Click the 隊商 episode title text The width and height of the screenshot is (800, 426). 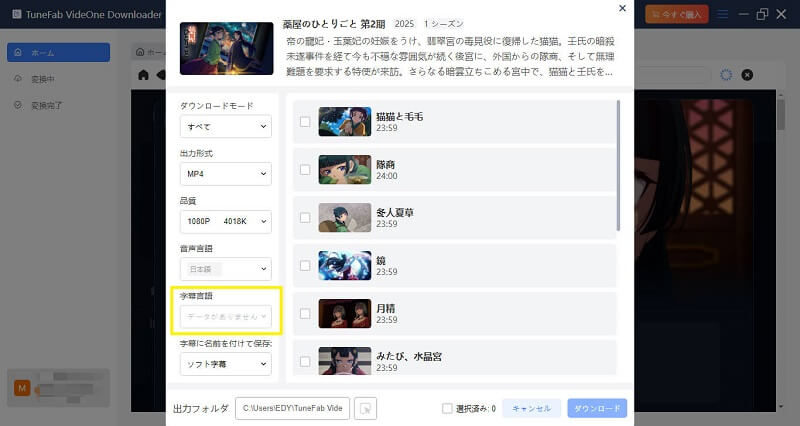385,164
